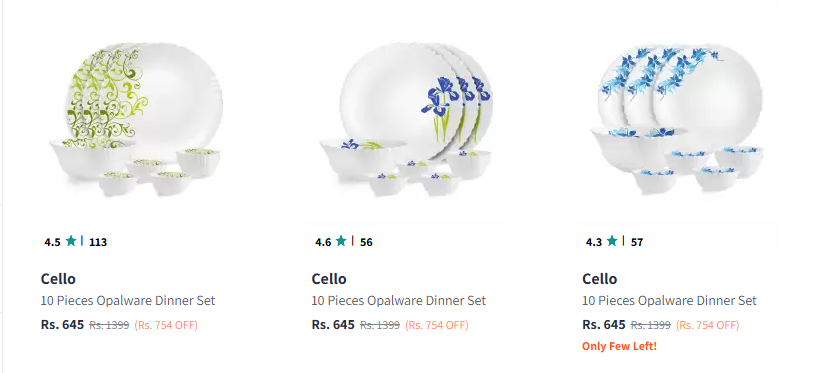The image size is (820, 373).
Task: View the 57 reviews count
Action: [x=636, y=242]
